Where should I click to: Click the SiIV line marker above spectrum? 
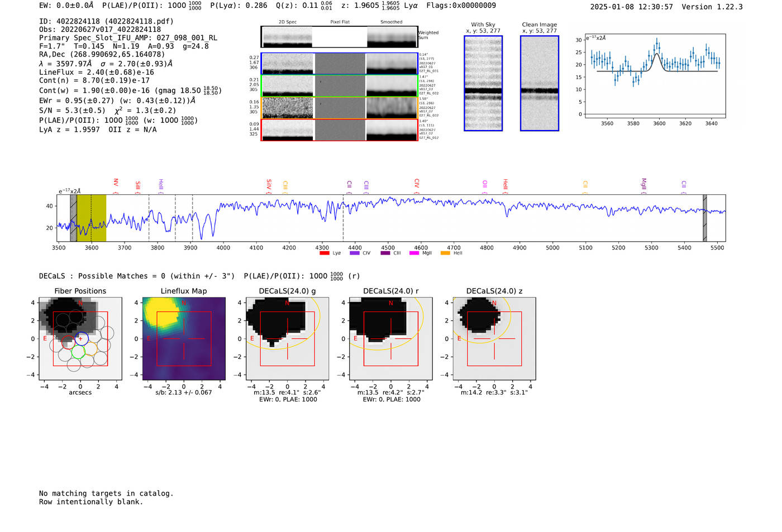pyautogui.click(x=269, y=186)
